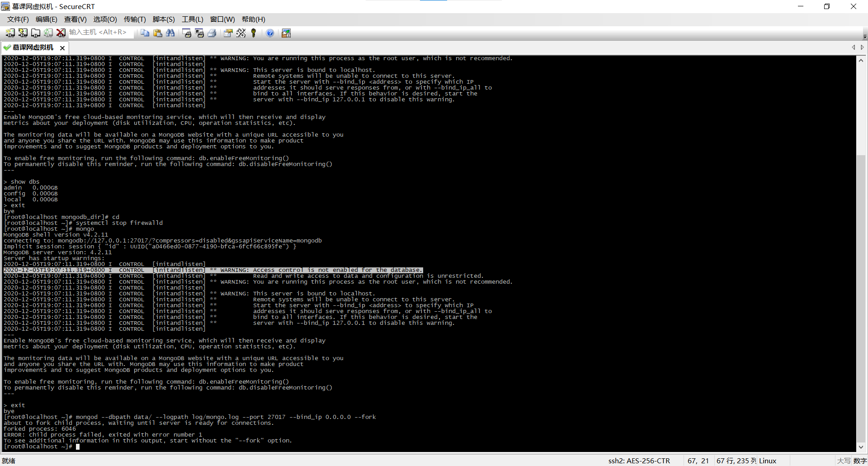Click the 就绪 status text
The image size is (868, 466).
tap(9, 461)
